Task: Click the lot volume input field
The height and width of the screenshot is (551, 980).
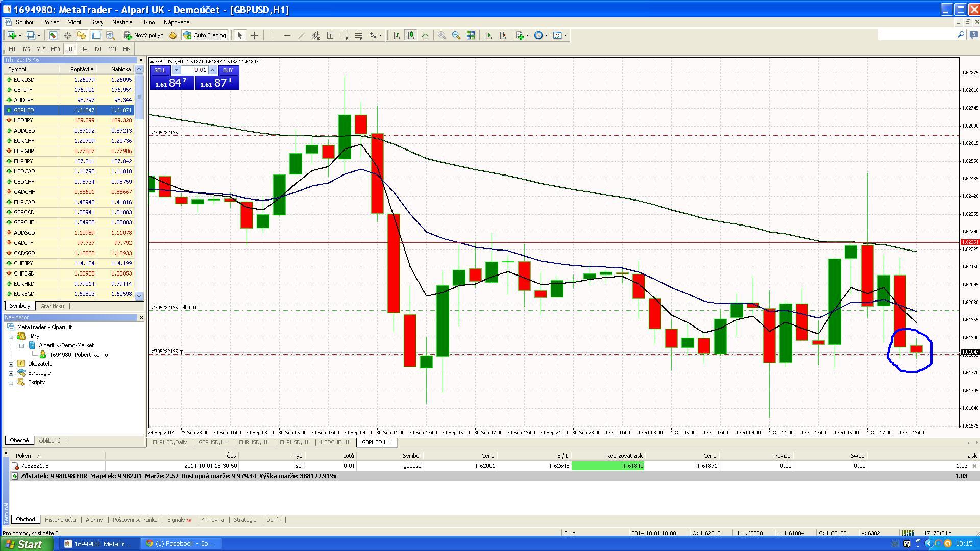Action: (x=194, y=70)
